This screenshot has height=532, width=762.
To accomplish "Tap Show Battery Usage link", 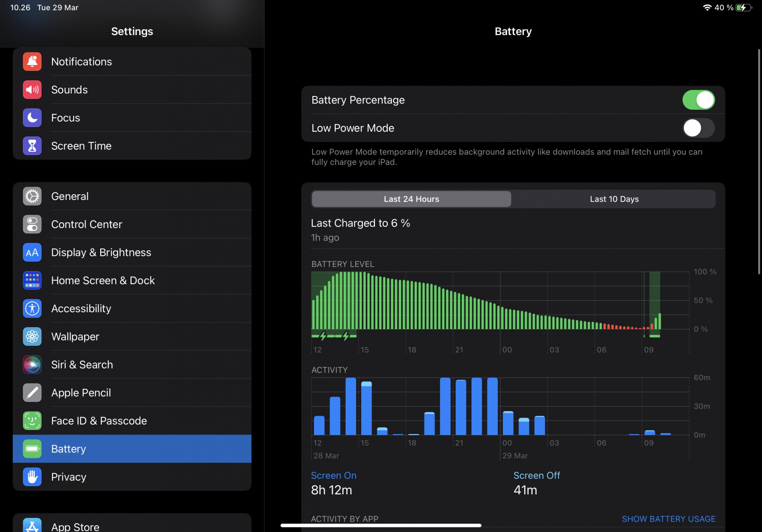I will 668,519.
